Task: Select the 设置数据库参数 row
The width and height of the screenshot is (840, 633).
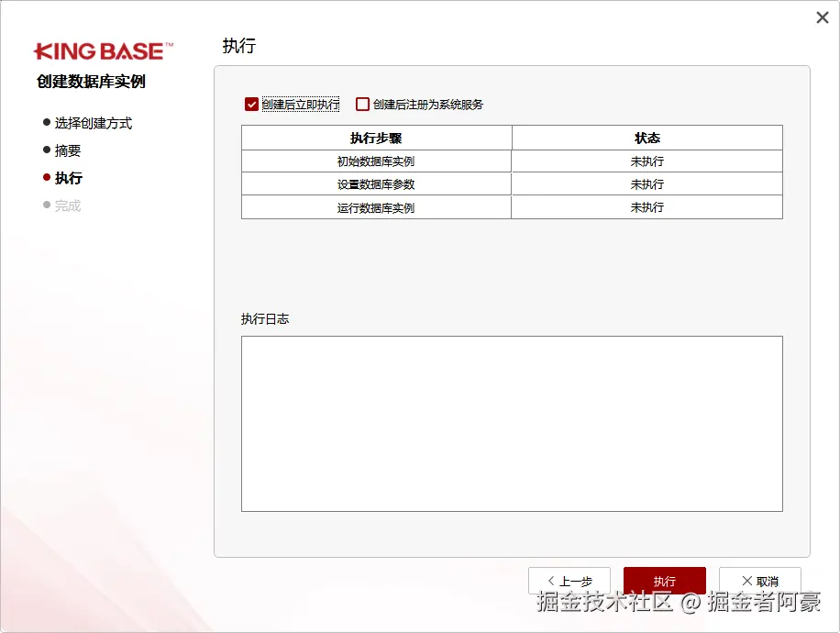Action: tap(512, 183)
